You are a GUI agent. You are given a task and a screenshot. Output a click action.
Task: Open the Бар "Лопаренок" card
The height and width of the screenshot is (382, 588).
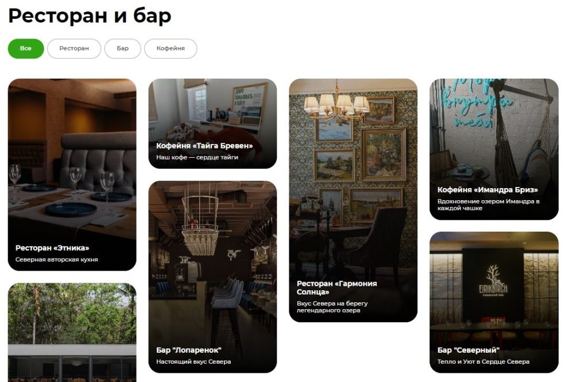tap(212, 277)
